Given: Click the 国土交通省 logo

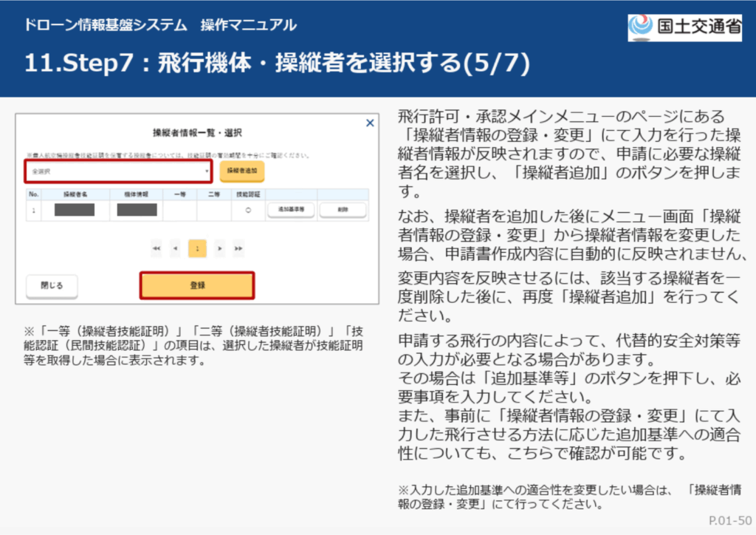Looking at the screenshot, I should pyautogui.click(x=684, y=27).
